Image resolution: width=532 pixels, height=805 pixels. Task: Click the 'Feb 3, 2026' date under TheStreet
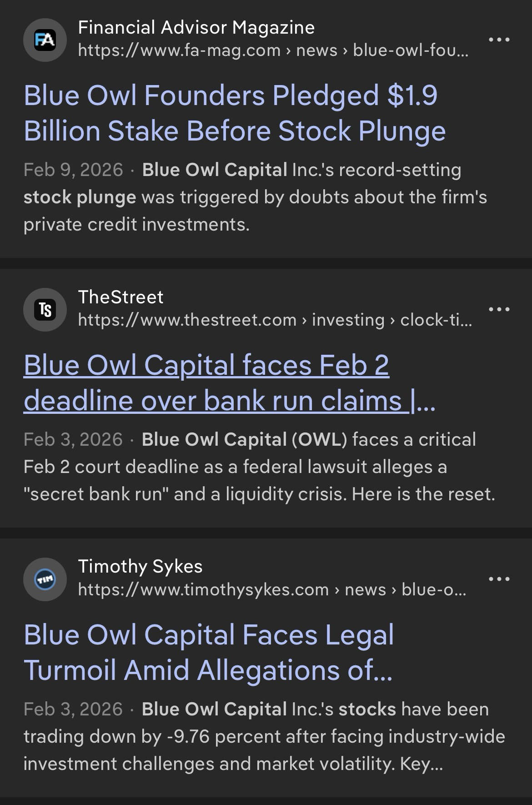[73, 440]
